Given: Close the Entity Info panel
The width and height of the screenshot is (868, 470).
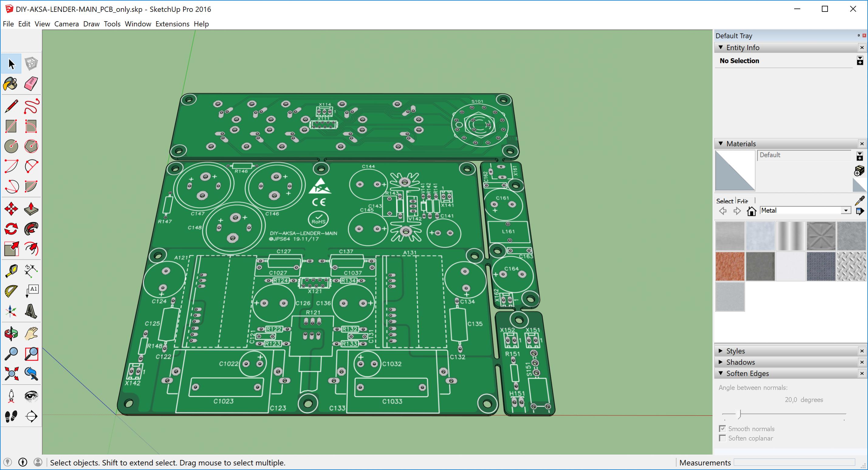Looking at the screenshot, I should coord(862,47).
